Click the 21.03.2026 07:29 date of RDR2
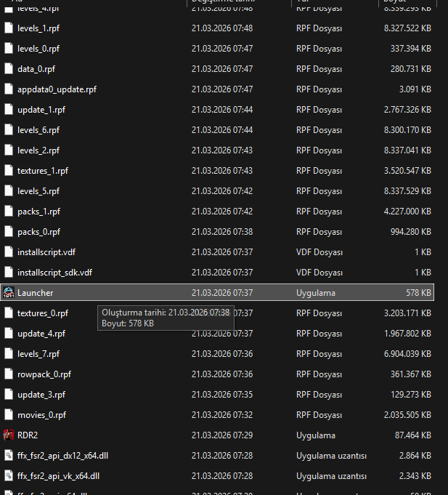This screenshot has width=448, height=495. (x=222, y=435)
